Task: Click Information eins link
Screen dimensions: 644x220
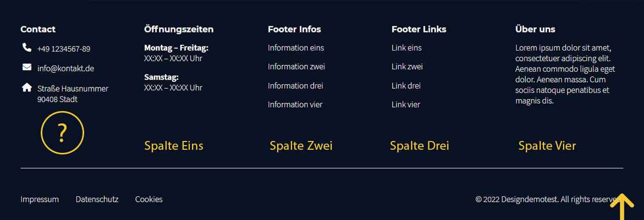Action: click(296, 48)
